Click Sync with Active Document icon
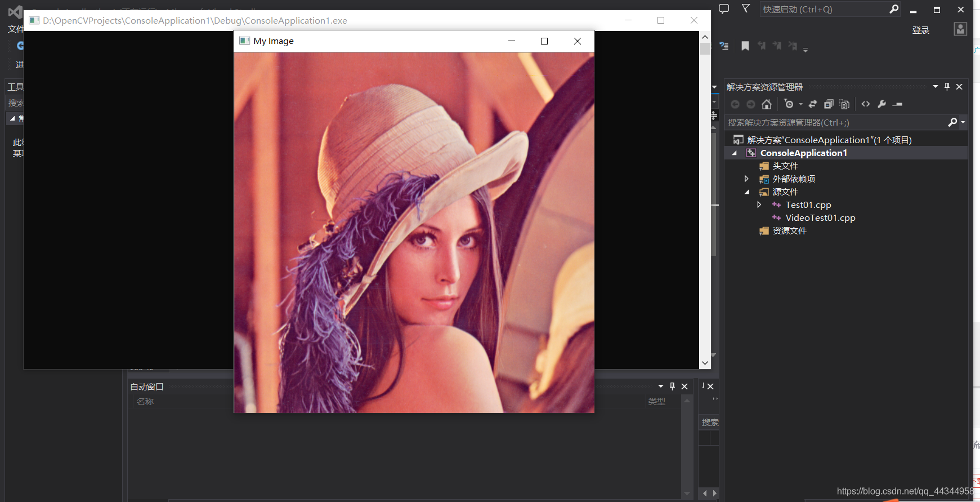Image resolution: width=980 pixels, height=502 pixels. tap(813, 104)
